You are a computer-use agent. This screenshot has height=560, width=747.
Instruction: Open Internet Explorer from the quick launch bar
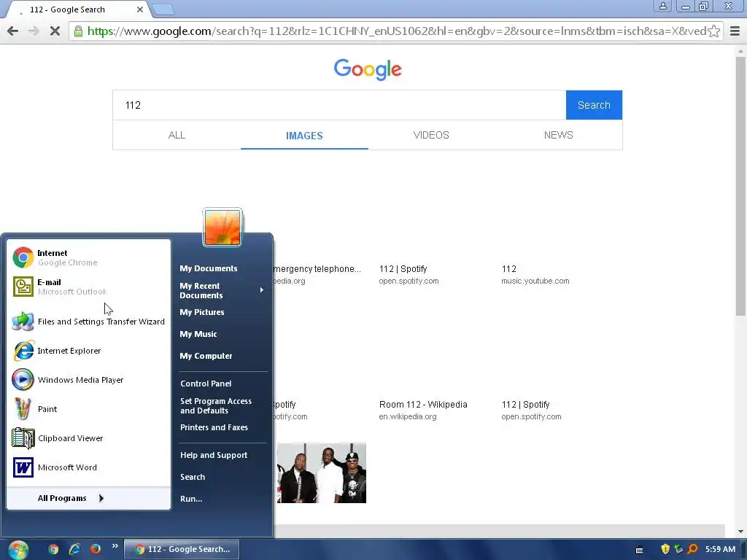point(75,549)
